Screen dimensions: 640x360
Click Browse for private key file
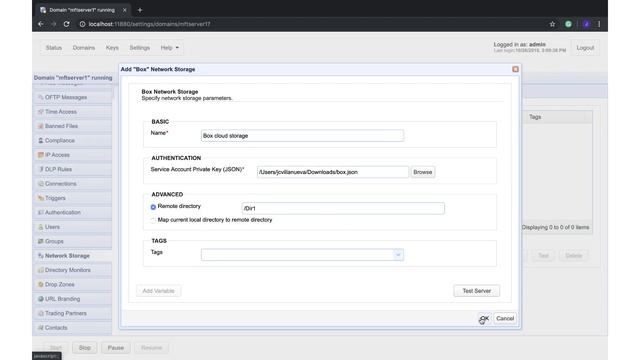click(422, 172)
